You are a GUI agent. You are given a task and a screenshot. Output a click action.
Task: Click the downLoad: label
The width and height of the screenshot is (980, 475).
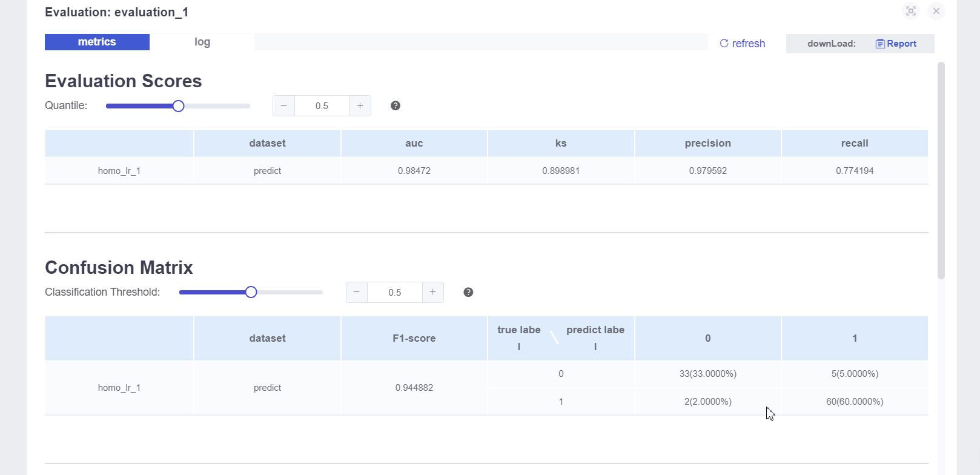pyautogui.click(x=831, y=44)
